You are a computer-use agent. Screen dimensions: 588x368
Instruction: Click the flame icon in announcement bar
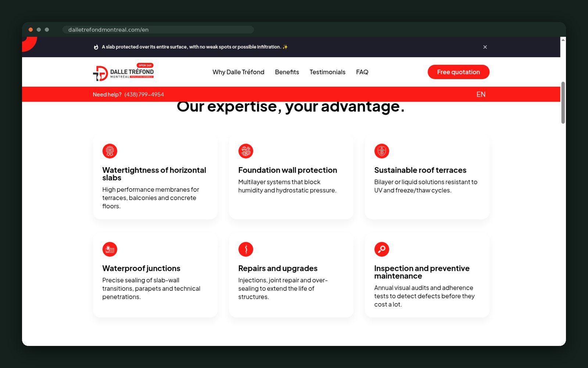tap(96, 47)
